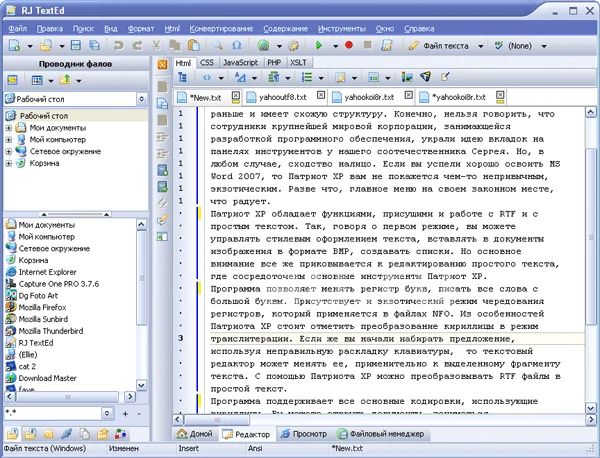Click the list icon in Html toolbar

click(307, 78)
